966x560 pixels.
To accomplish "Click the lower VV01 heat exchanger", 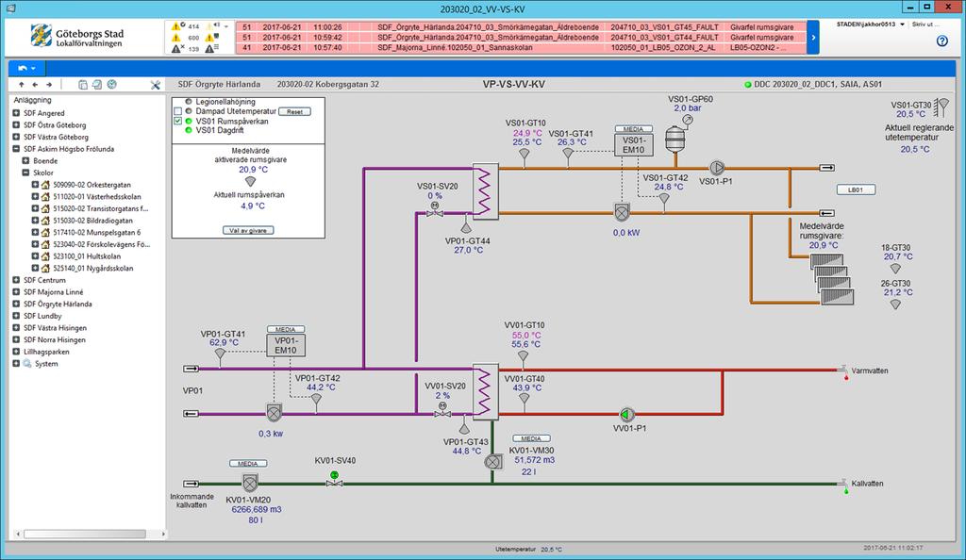I will click(x=486, y=391).
